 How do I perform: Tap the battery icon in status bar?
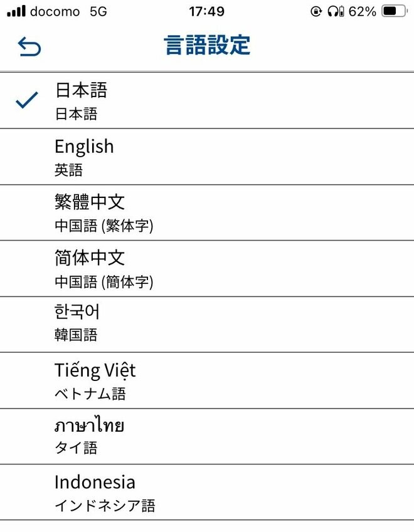click(393, 11)
